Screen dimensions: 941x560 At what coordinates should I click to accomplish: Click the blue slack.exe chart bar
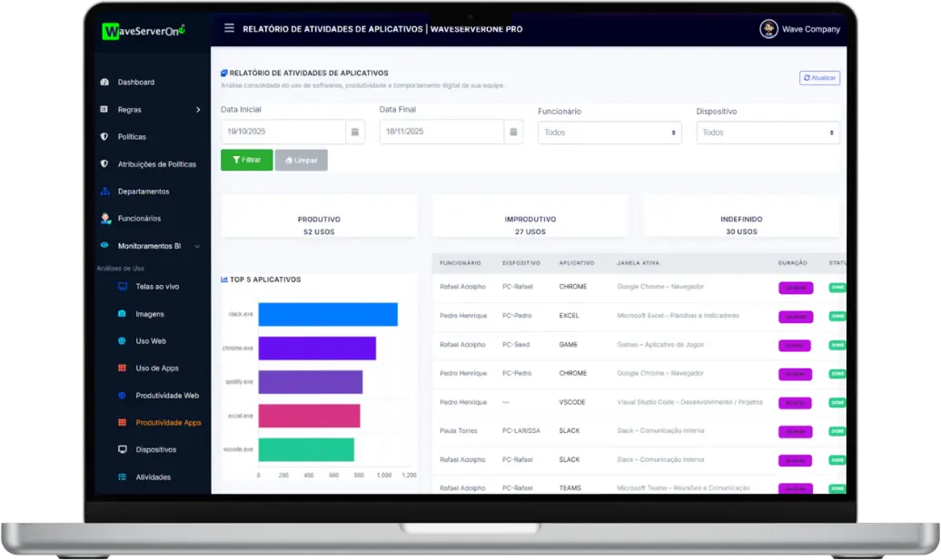click(x=327, y=314)
